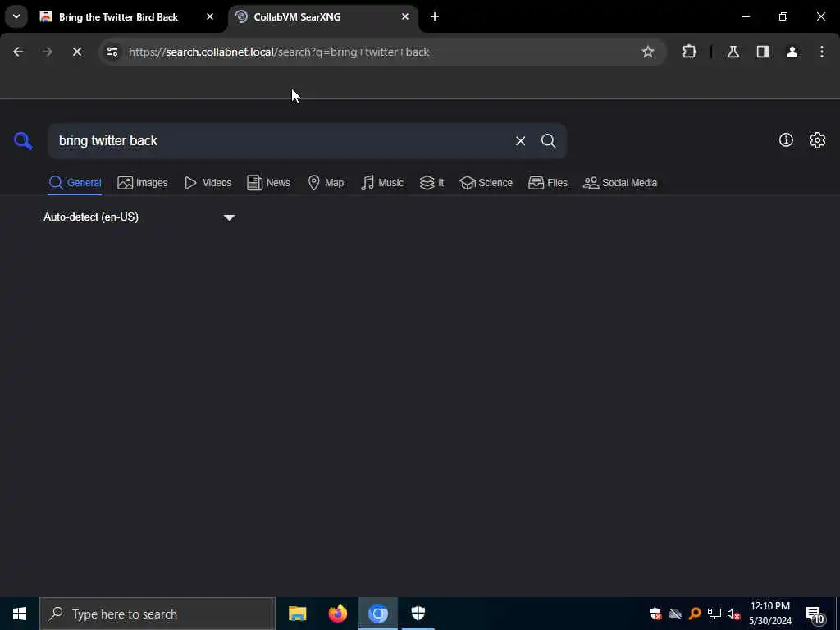Click the tray icon left of the orange magnifier
The image size is (840, 630).
point(675,614)
